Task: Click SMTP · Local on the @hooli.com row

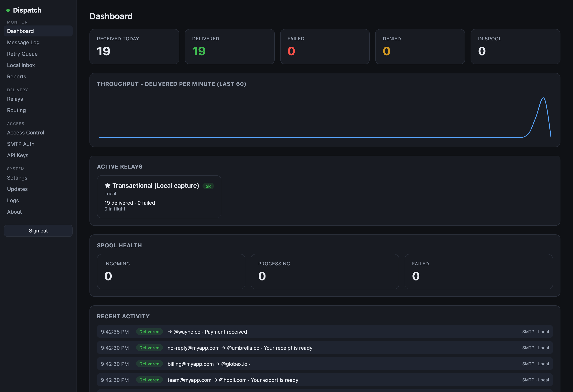Action: click(x=535, y=380)
